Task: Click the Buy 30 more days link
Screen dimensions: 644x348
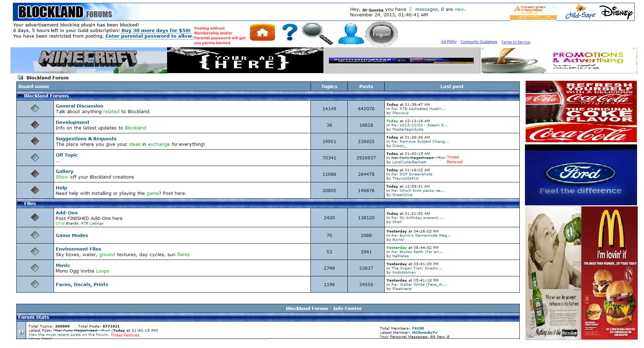Action: pyautogui.click(x=156, y=30)
